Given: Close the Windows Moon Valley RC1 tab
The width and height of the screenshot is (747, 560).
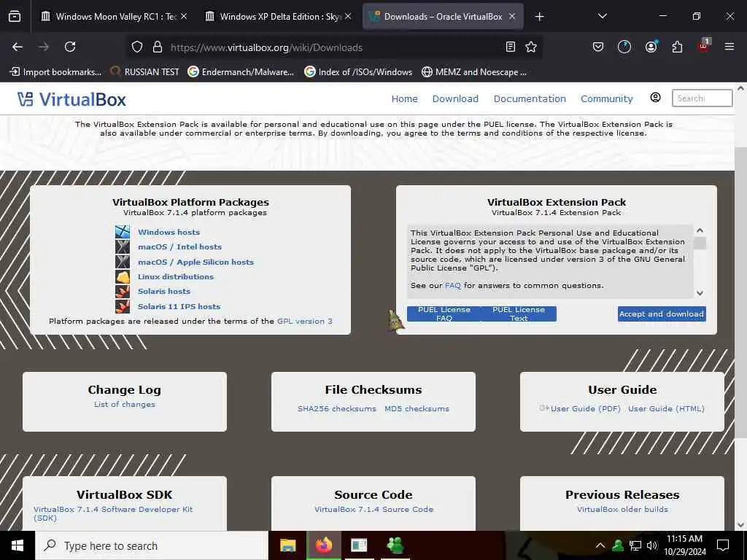Looking at the screenshot, I should (184, 16).
